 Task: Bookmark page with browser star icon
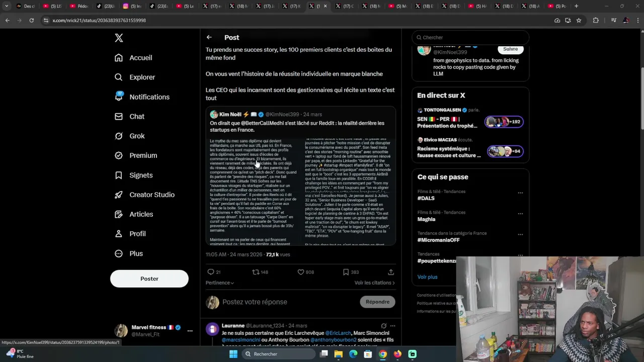[579, 20]
